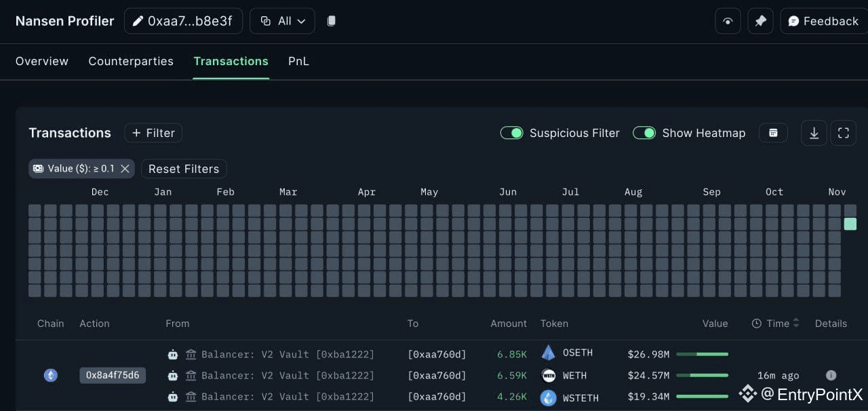Image resolution: width=868 pixels, height=411 pixels.
Task: Expand transactions panel to fullscreen
Action: [x=844, y=133]
